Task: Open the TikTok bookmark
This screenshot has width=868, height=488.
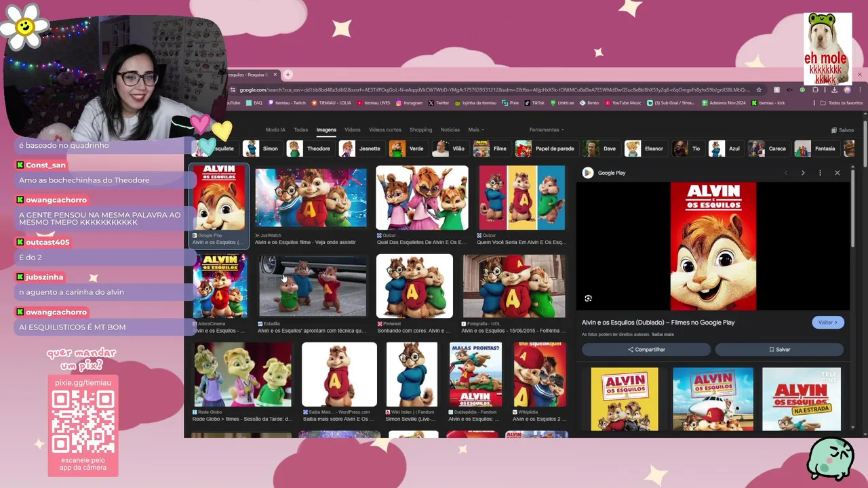Action: (534, 103)
